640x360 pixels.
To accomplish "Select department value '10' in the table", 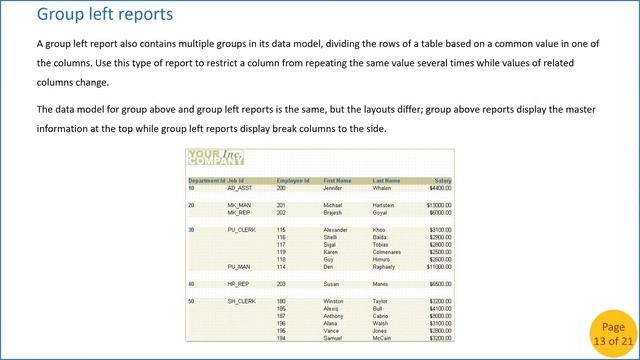I will tap(191, 188).
